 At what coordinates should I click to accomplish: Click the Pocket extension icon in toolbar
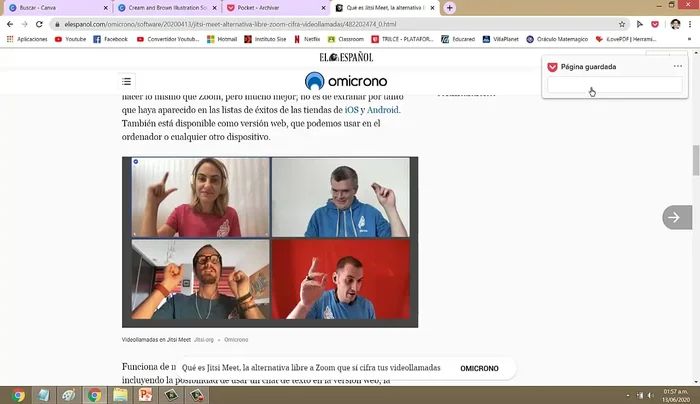coord(655,24)
